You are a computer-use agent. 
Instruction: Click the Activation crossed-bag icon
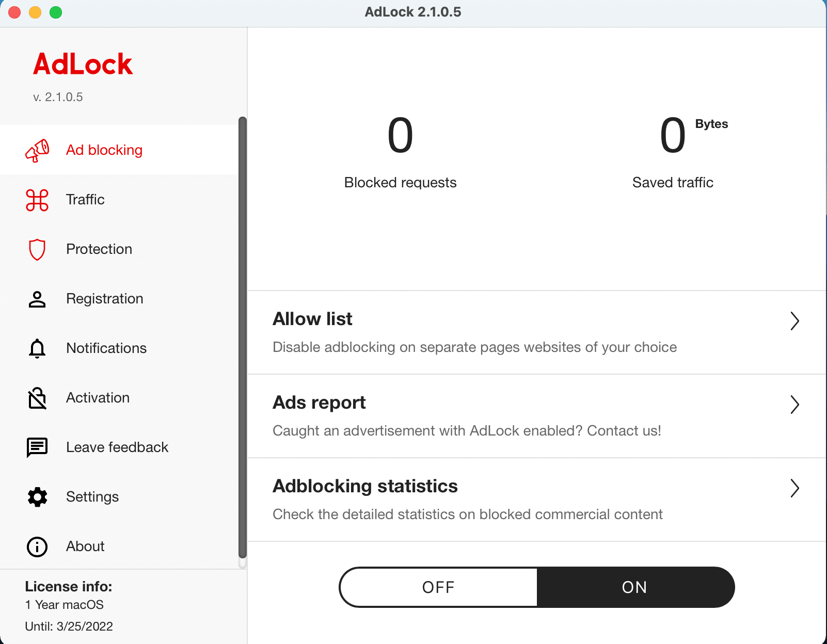click(37, 398)
